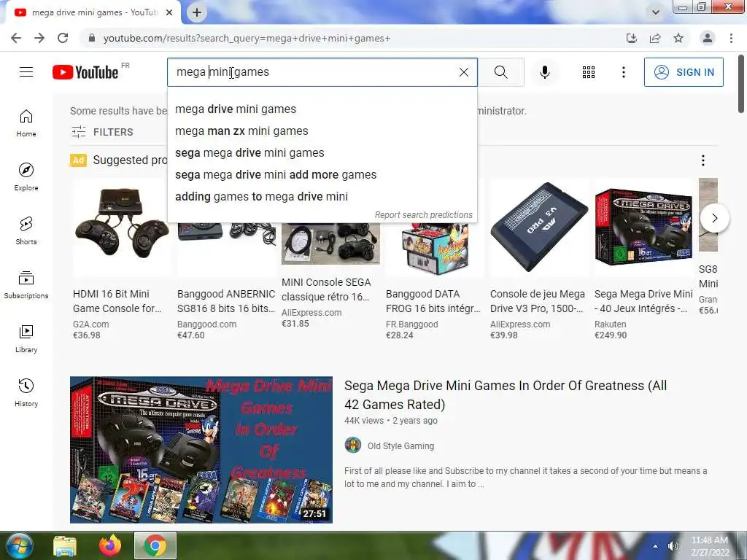The height and width of the screenshot is (560, 747).
Task: Select suggestion 'mega drive mini games'
Action: tap(322, 109)
